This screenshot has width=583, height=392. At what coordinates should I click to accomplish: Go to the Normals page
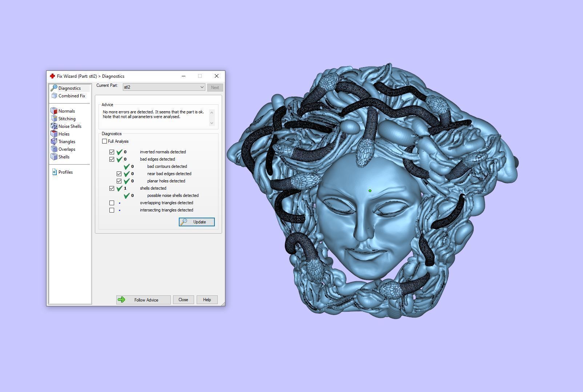pyautogui.click(x=67, y=111)
